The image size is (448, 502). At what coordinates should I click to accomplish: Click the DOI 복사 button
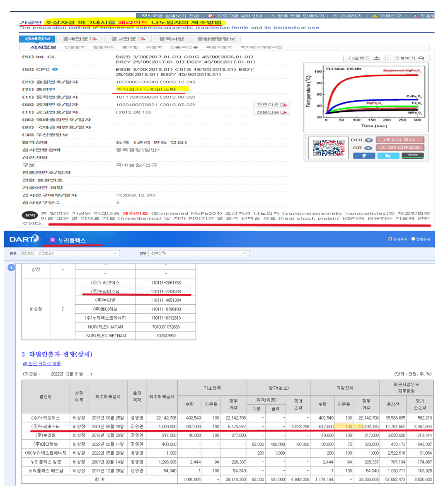(400, 140)
